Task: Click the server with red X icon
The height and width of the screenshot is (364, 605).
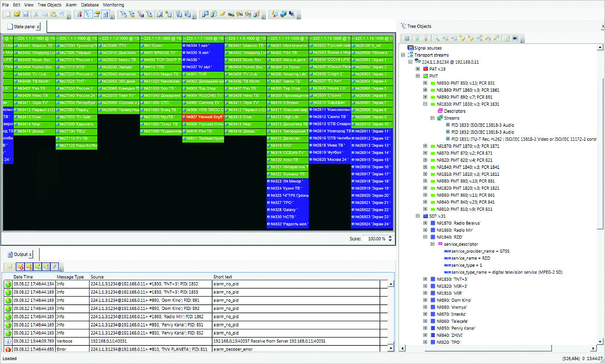Action: pos(426,38)
